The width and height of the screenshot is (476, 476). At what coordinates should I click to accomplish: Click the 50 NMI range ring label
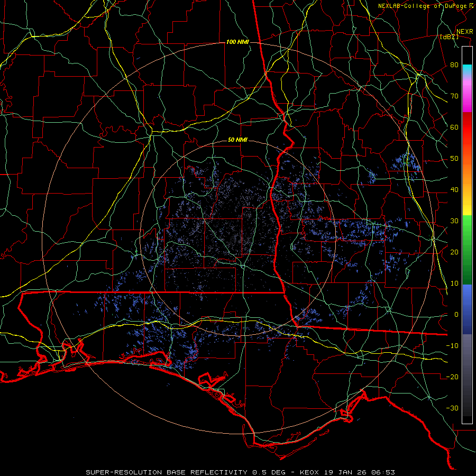pyautogui.click(x=237, y=140)
